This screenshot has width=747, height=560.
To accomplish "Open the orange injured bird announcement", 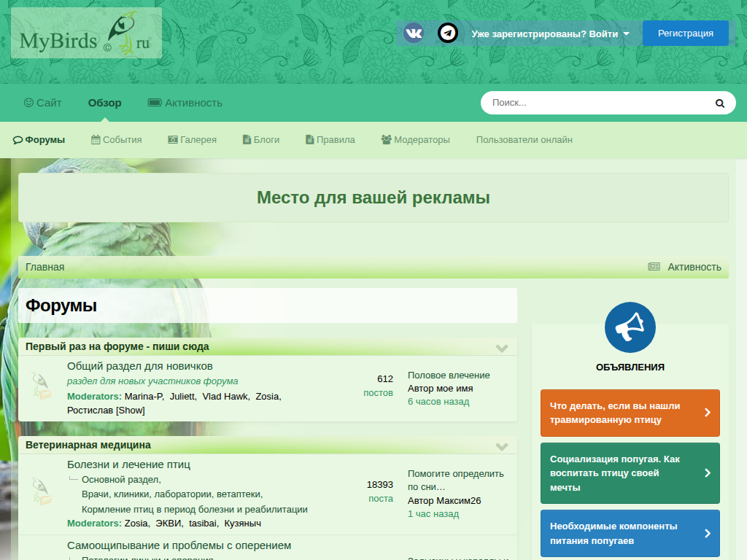I will click(630, 413).
